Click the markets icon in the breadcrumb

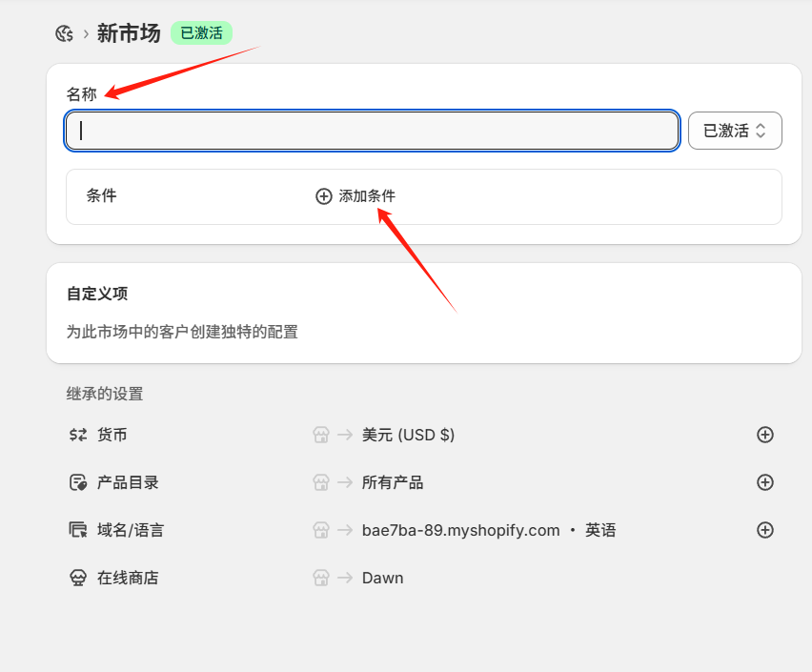coord(63,32)
